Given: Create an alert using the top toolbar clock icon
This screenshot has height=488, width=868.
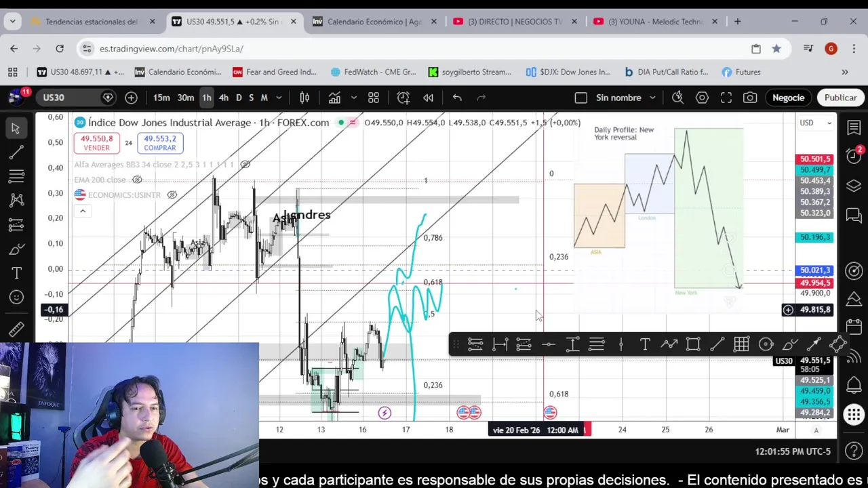Looking at the screenshot, I should 403,98.
